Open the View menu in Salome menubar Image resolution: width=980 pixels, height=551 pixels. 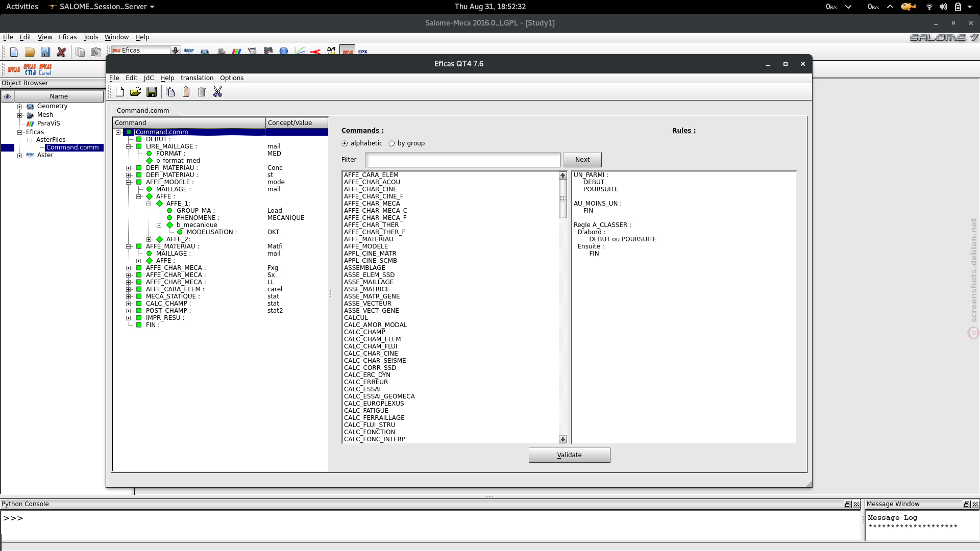click(45, 37)
